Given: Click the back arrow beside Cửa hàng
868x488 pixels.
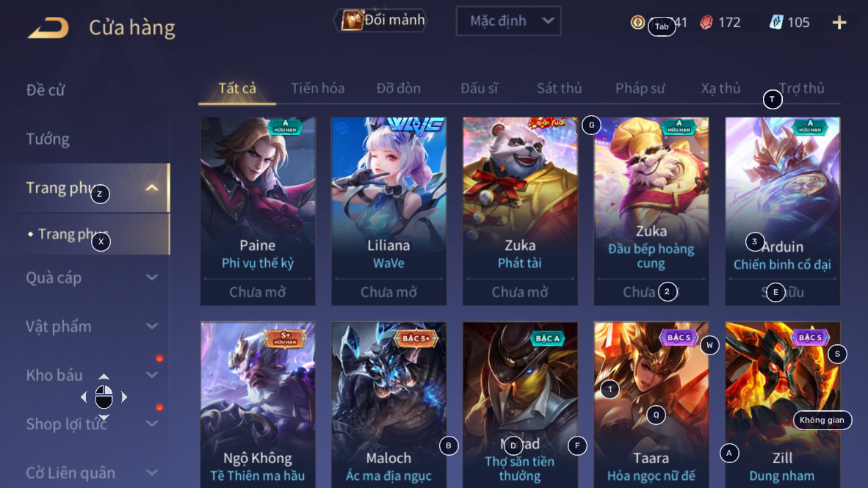Looking at the screenshot, I should [x=48, y=28].
